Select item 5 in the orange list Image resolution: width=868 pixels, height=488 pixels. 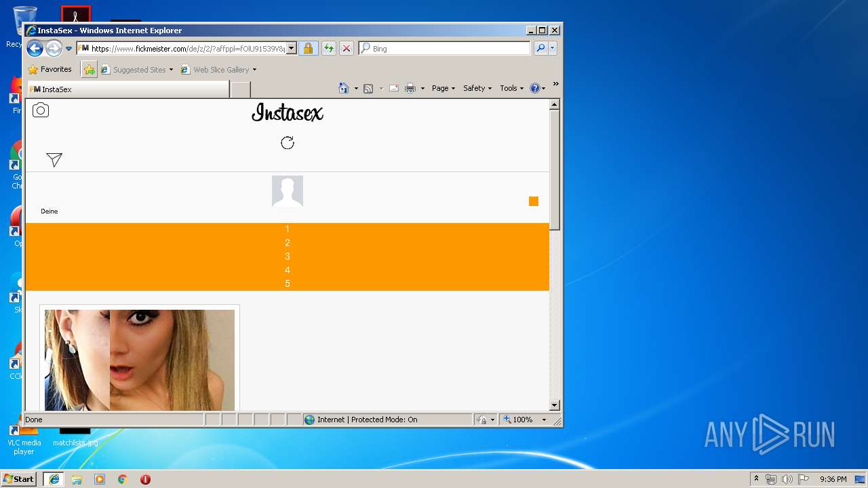(288, 283)
